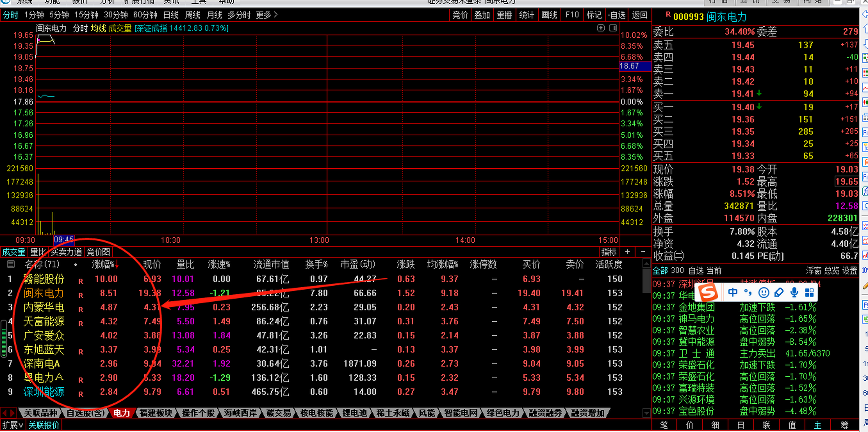Select the 自选 filter in alerts panel
868x432 pixels.
[696, 271]
